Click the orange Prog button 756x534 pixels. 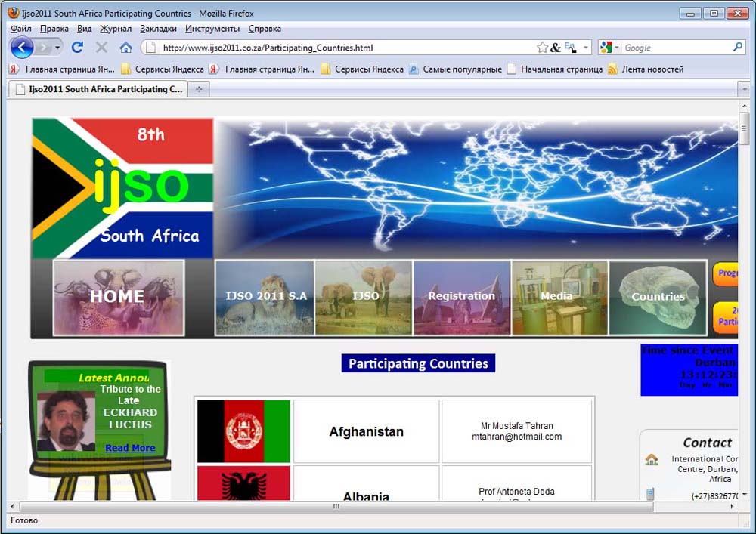[x=725, y=274]
